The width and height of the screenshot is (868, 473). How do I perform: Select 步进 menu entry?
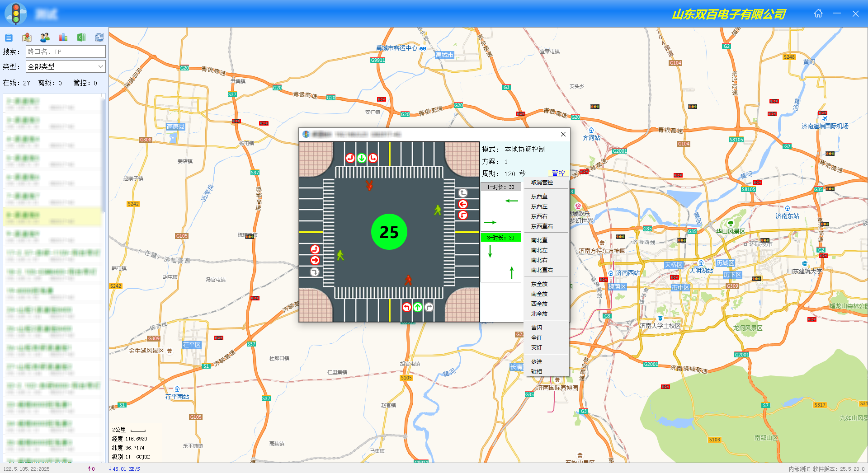tap(536, 362)
